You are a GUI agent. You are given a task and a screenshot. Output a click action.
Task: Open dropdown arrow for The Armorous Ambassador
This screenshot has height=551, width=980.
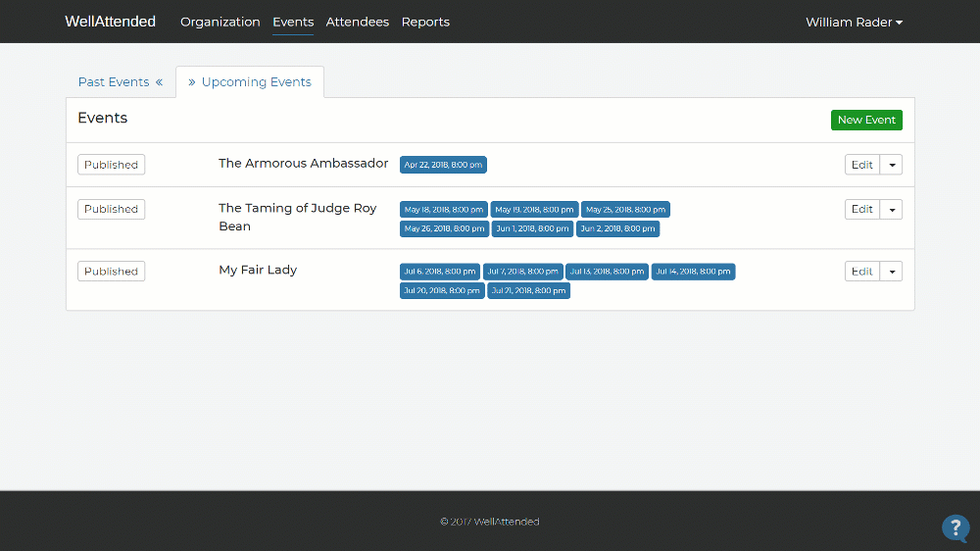click(891, 165)
